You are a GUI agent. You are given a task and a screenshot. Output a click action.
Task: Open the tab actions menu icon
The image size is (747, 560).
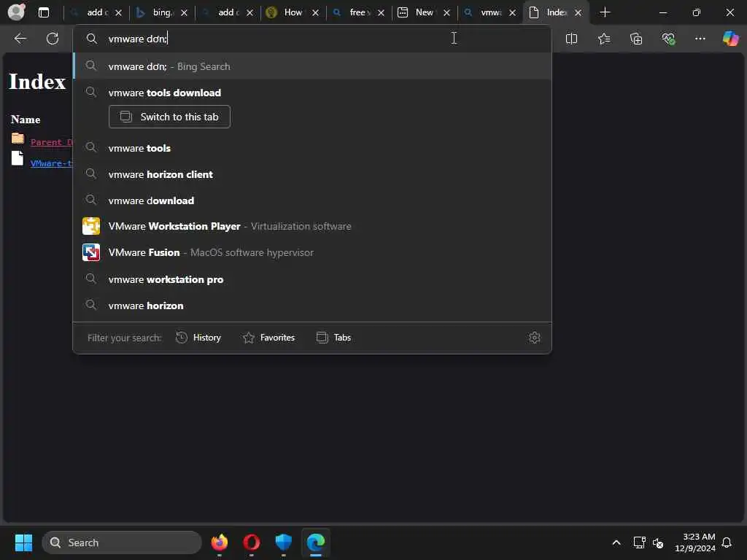coord(44,12)
